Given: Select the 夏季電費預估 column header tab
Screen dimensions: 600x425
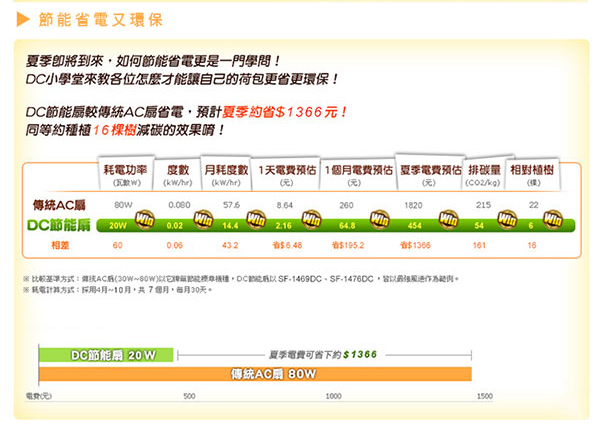Looking at the screenshot, I should [429, 175].
